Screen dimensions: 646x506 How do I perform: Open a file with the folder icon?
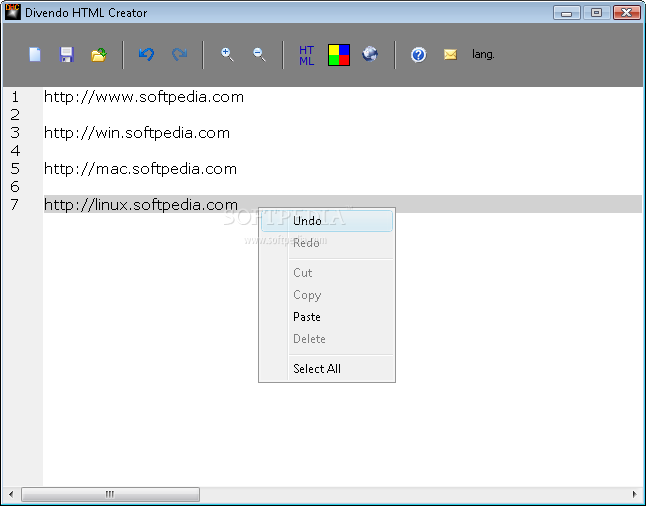click(x=99, y=54)
